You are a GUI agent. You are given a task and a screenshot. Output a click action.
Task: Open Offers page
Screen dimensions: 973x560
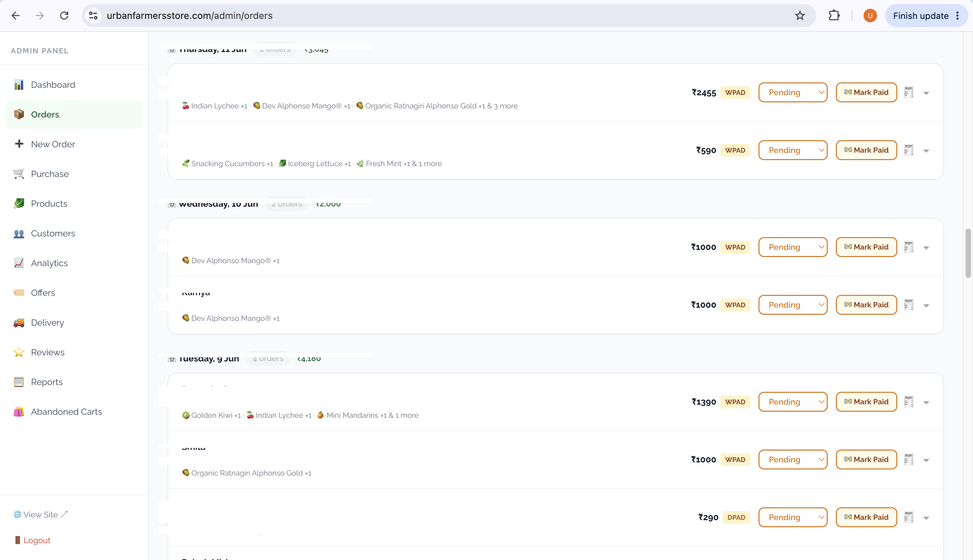(x=74, y=293)
